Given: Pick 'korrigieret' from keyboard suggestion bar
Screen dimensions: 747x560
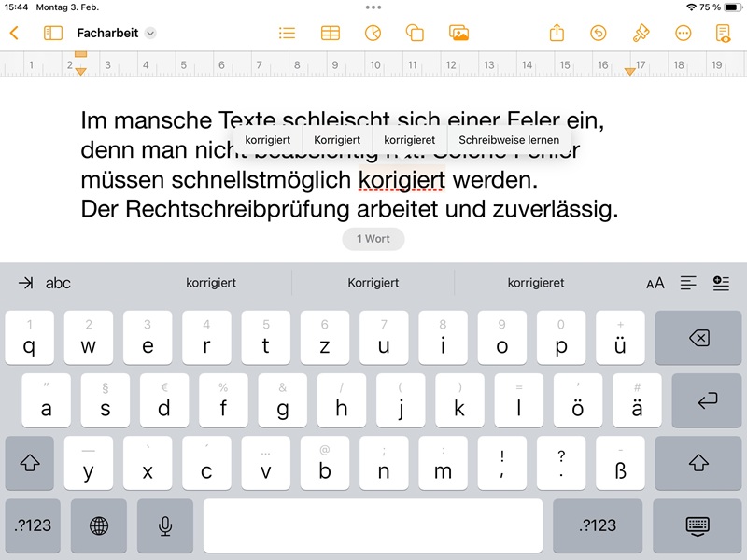Looking at the screenshot, I should [536, 283].
